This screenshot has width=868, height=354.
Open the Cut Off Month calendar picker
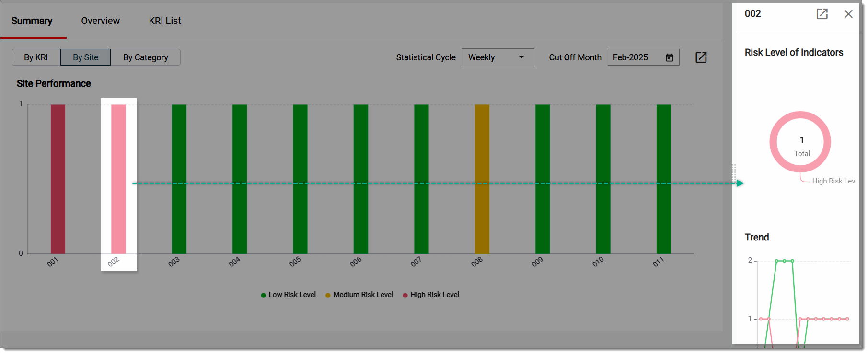(x=670, y=57)
